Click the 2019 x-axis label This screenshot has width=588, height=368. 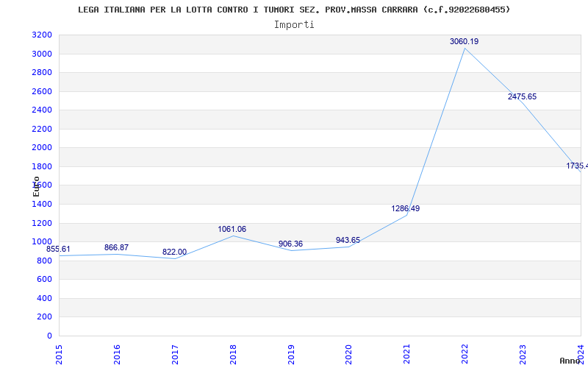(x=291, y=355)
